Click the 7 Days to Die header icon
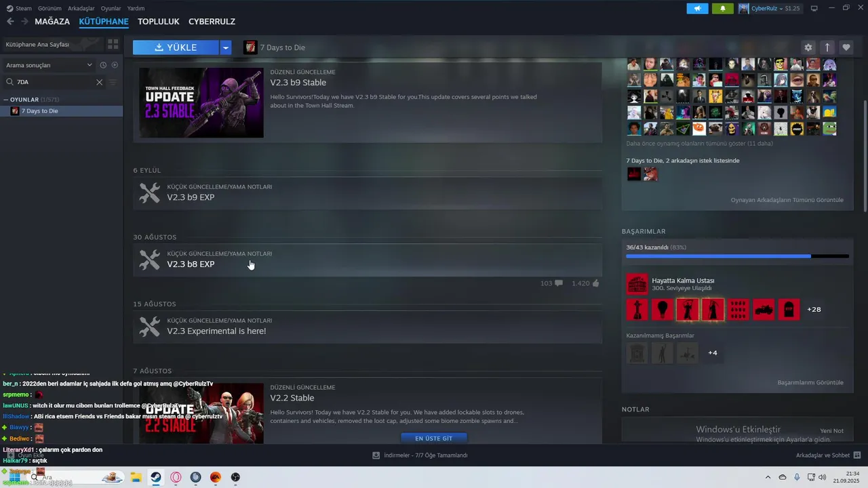This screenshot has width=868, height=488. (250, 47)
